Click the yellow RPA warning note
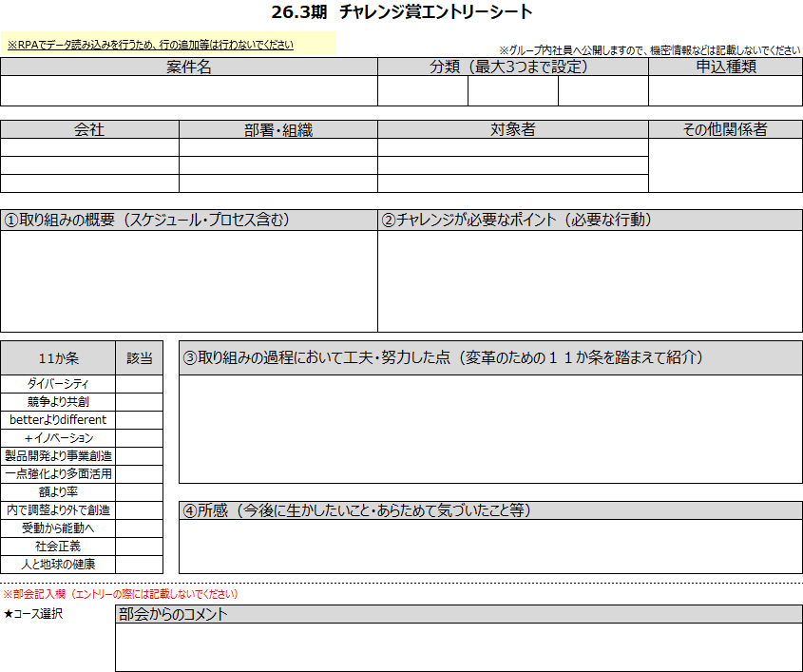The width and height of the screenshot is (803, 672). [150, 45]
